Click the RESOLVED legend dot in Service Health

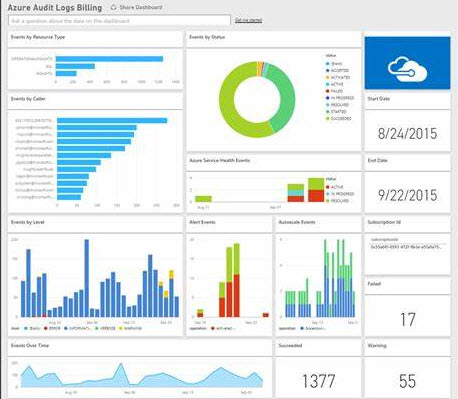(x=328, y=201)
